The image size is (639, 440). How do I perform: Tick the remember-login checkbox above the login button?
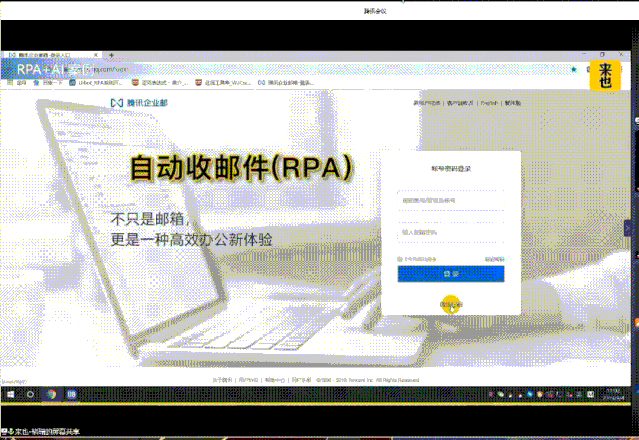pyautogui.click(x=400, y=259)
